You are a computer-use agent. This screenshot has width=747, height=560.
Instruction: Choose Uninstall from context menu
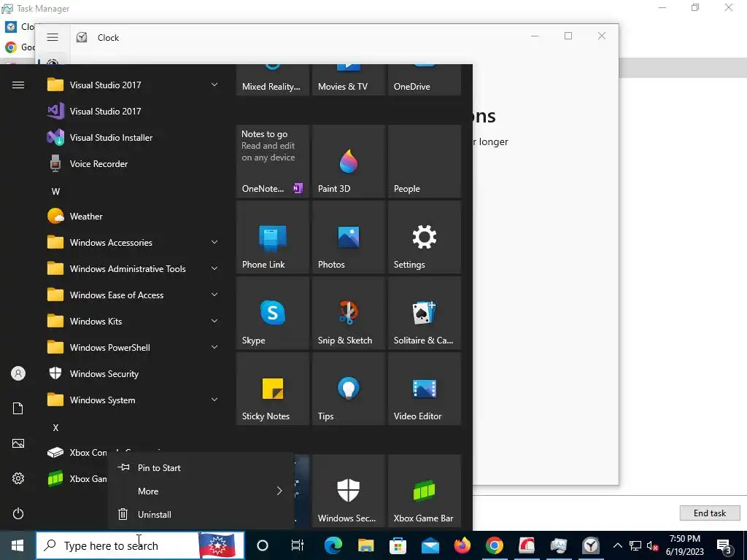(x=201, y=514)
